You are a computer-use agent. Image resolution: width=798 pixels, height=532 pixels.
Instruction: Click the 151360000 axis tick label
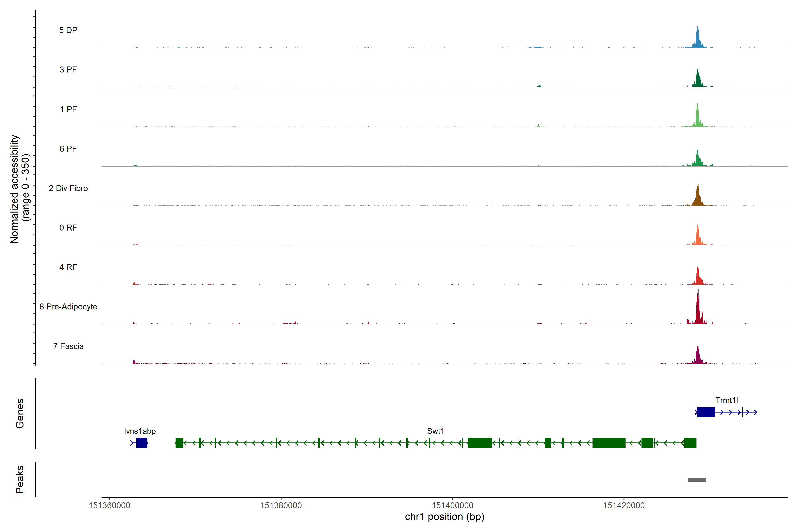pos(109,506)
